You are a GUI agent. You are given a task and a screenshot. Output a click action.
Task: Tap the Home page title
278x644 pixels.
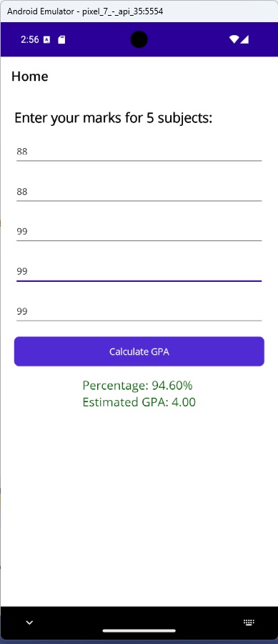(30, 77)
